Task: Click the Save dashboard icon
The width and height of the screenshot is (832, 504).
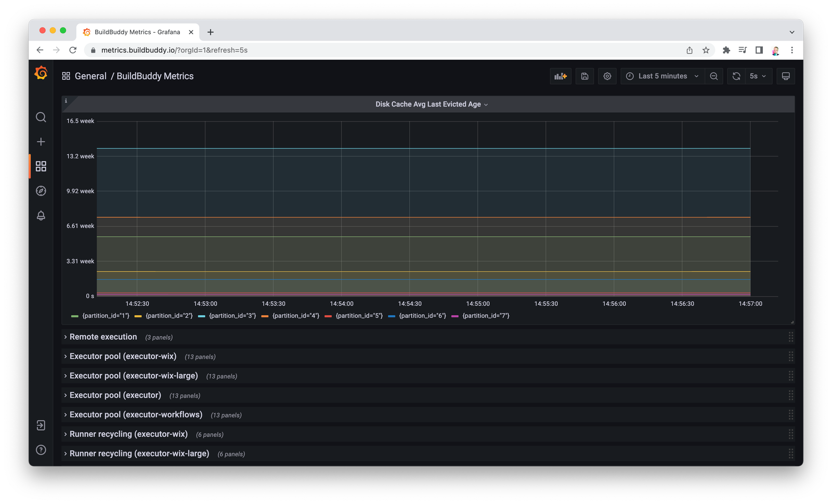Action: click(584, 76)
